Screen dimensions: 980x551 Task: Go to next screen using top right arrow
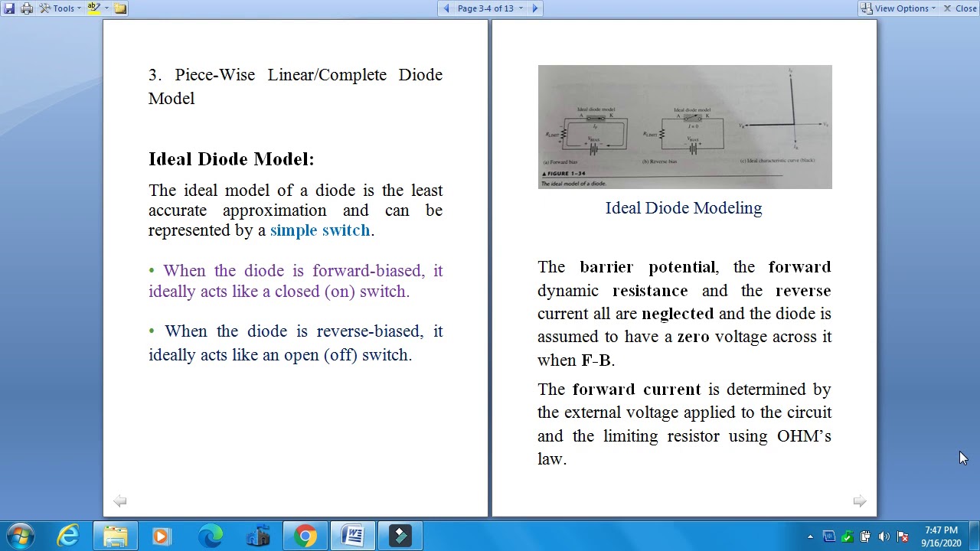[x=535, y=8]
